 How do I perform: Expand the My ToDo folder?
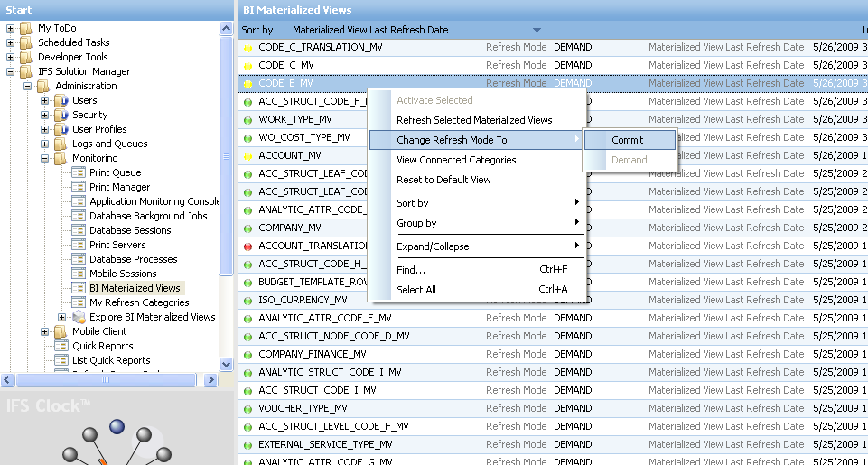click(x=10, y=28)
